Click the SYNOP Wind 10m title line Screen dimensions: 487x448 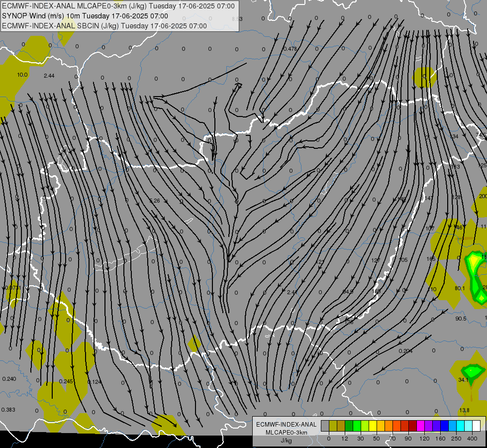85,16
